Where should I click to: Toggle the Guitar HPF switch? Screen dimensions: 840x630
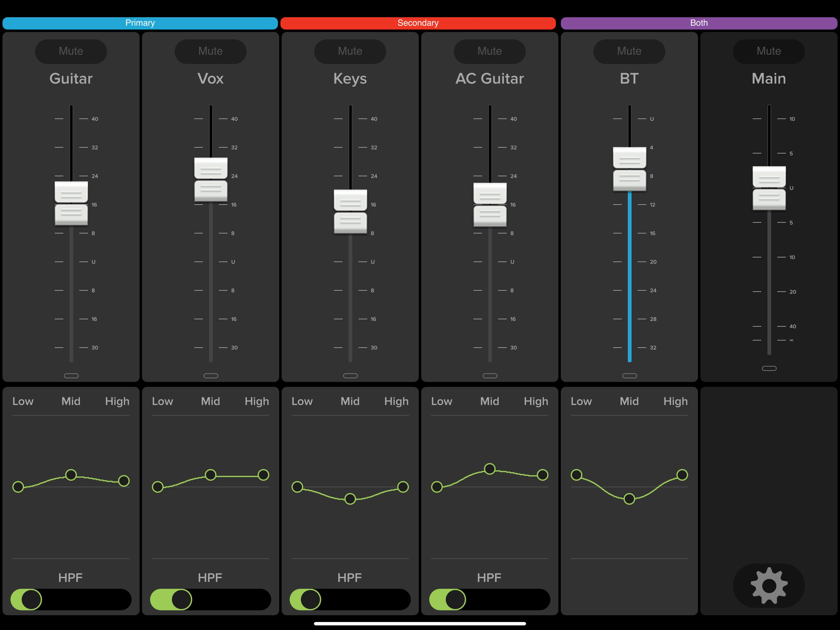[x=71, y=600]
